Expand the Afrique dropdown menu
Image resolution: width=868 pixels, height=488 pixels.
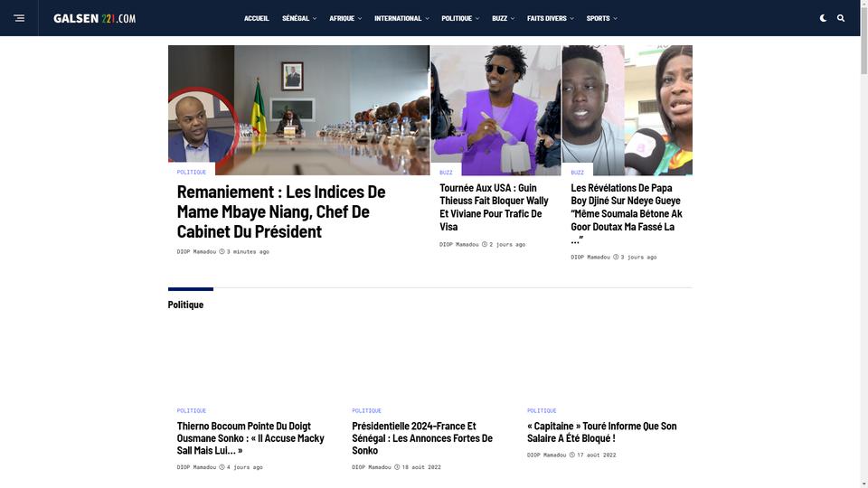click(345, 18)
